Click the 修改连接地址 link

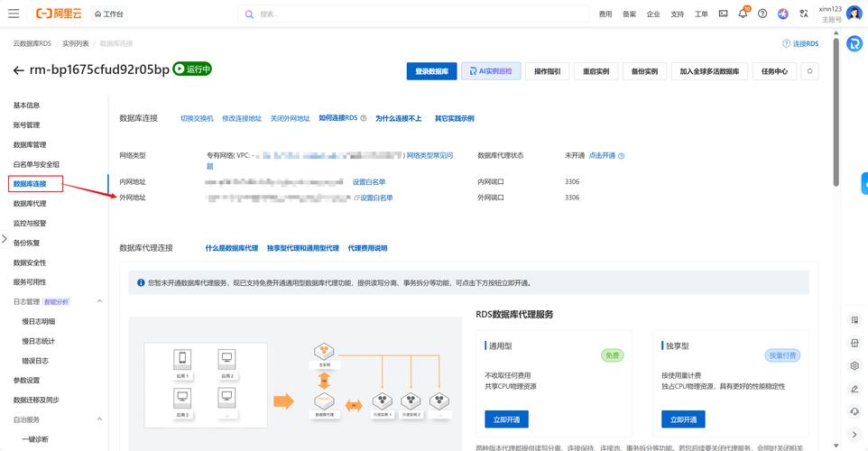(x=242, y=118)
